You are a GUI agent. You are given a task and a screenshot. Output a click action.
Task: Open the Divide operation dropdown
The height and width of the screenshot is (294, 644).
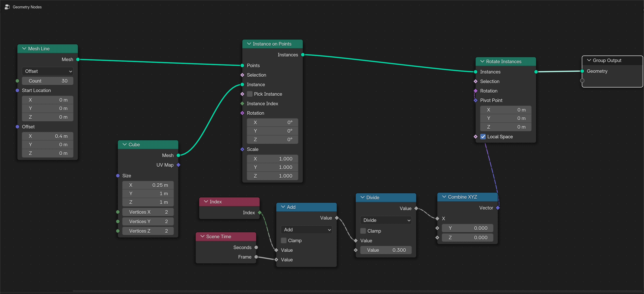point(386,220)
